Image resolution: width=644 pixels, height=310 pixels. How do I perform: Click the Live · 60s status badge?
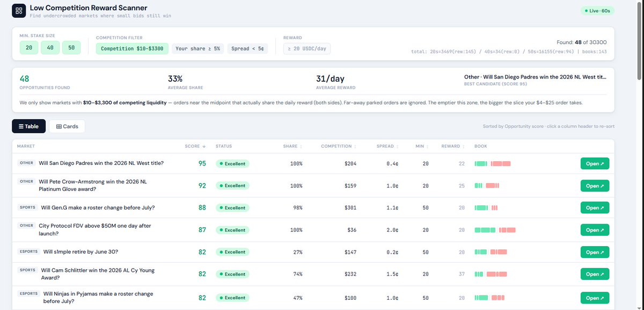[x=598, y=11]
